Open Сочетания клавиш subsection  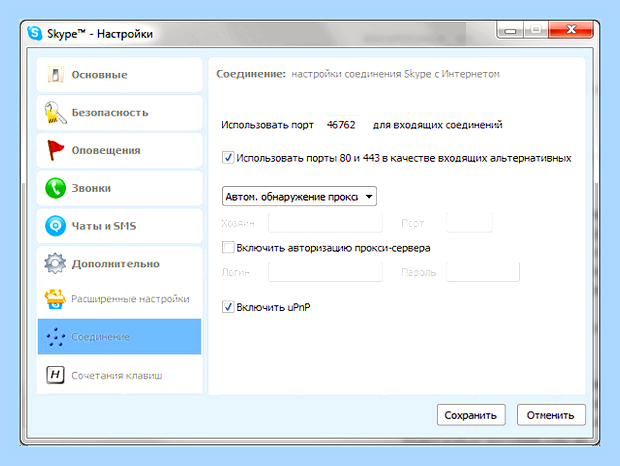click(x=119, y=375)
